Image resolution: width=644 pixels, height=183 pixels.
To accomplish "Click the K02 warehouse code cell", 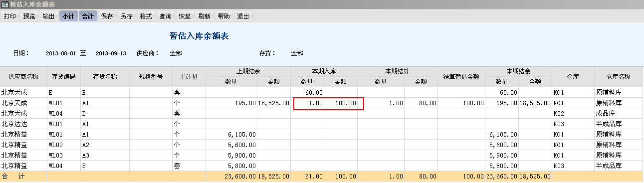I will coord(573,114).
